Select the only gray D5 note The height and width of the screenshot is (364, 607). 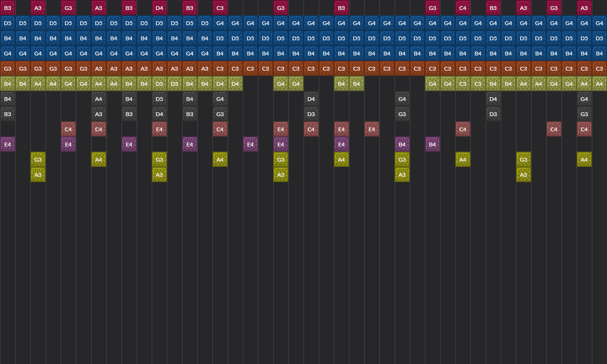point(159,99)
